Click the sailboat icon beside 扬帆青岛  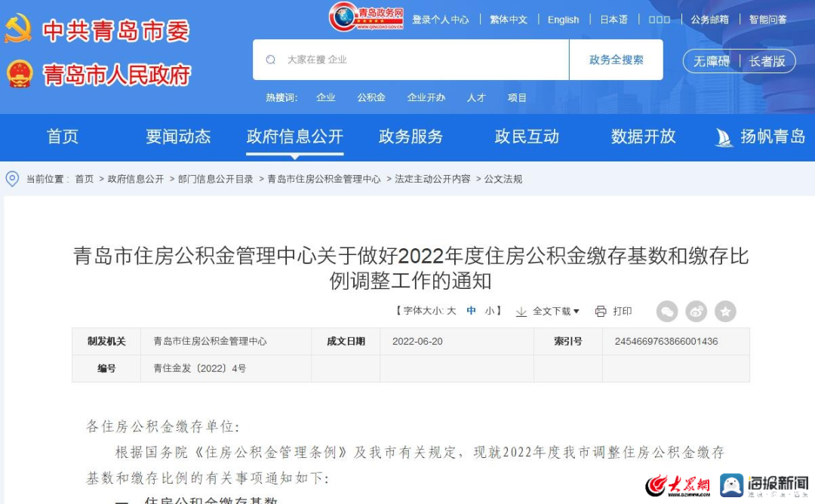pos(724,137)
